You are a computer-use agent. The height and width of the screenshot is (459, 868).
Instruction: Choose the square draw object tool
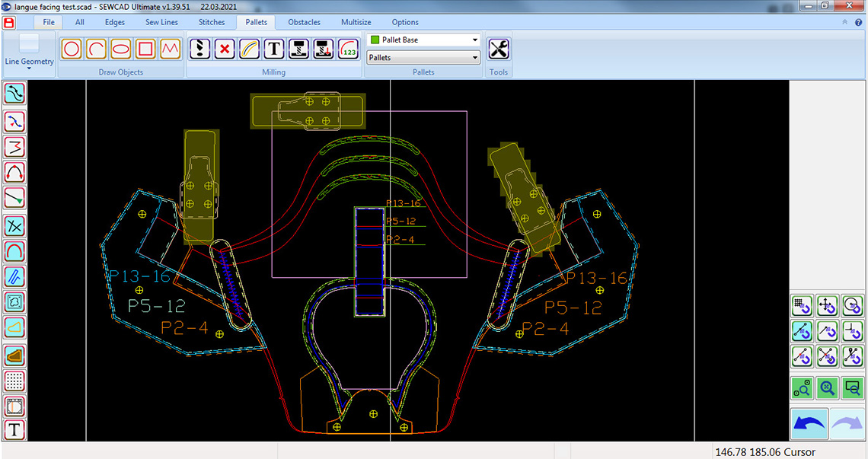tap(145, 49)
